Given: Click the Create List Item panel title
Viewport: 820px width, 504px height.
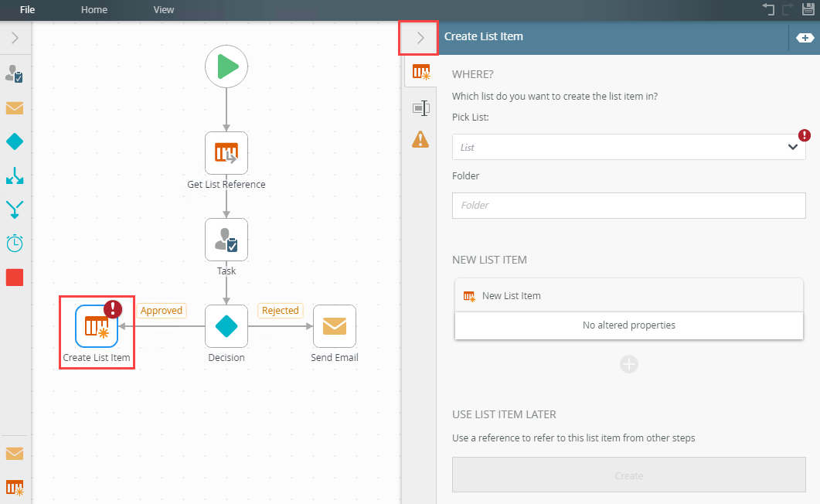Looking at the screenshot, I should pos(484,36).
